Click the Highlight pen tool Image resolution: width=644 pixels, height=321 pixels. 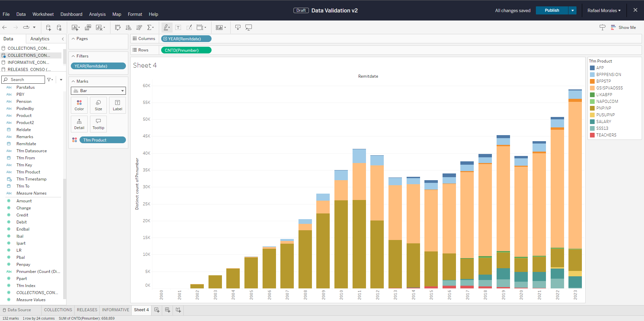point(167,28)
